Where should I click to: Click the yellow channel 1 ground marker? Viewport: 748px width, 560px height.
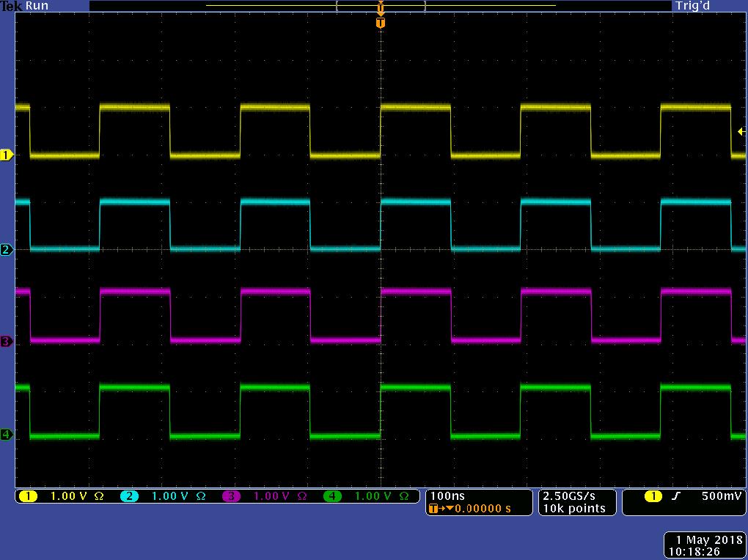click(7, 155)
